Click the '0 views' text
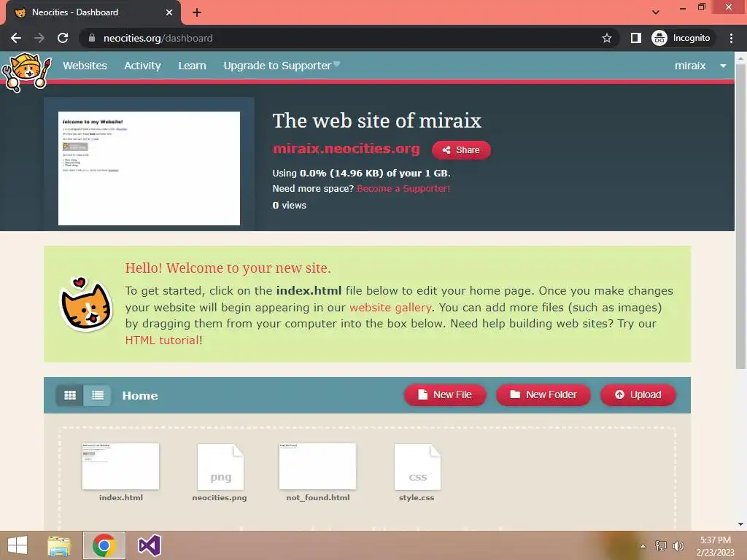The height and width of the screenshot is (560, 747). [x=289, y=205]
